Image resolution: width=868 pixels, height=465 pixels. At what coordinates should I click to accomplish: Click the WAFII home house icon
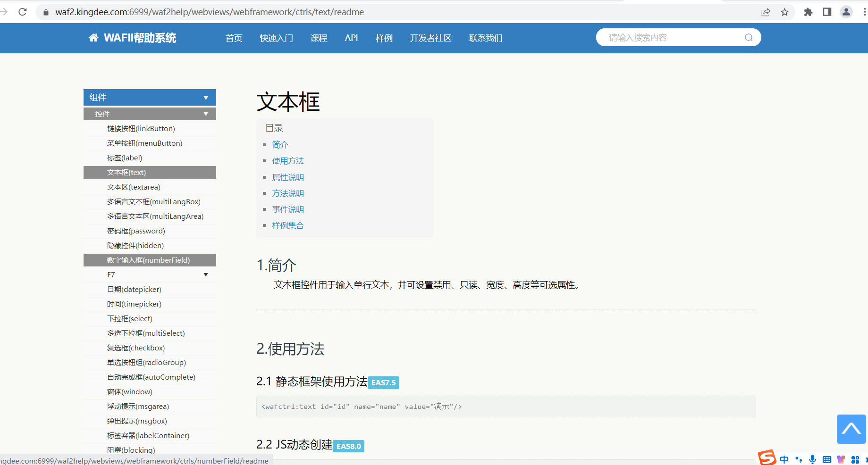tap(93, 38)
